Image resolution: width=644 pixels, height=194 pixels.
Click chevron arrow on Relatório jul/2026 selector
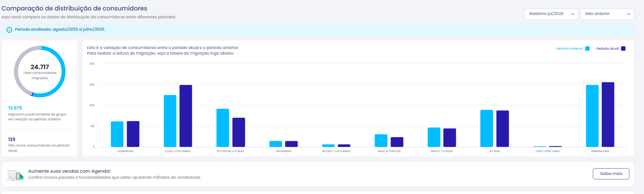coord(573,14)
